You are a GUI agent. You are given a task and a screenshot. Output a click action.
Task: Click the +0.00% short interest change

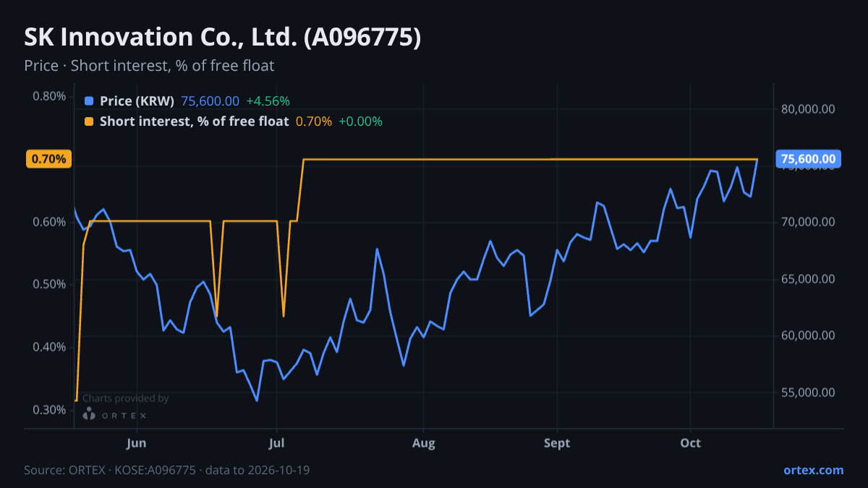pos(360,121)
